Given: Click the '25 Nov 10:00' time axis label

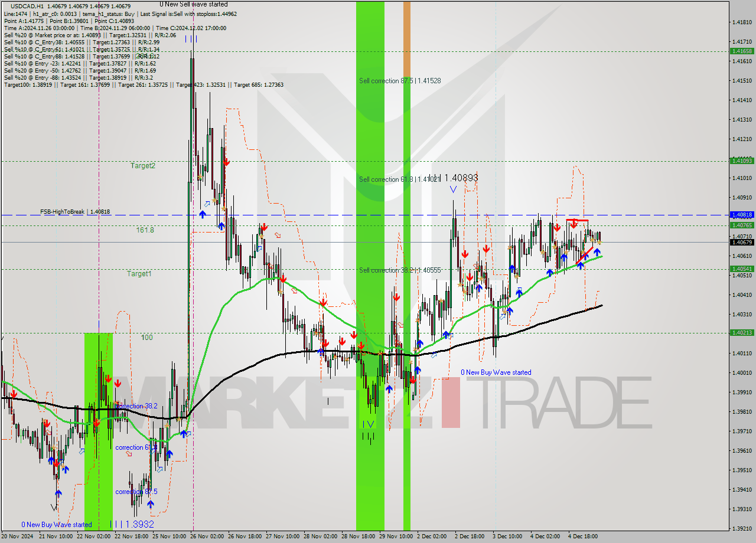Looking at the screenshot, I should [170, 537].
